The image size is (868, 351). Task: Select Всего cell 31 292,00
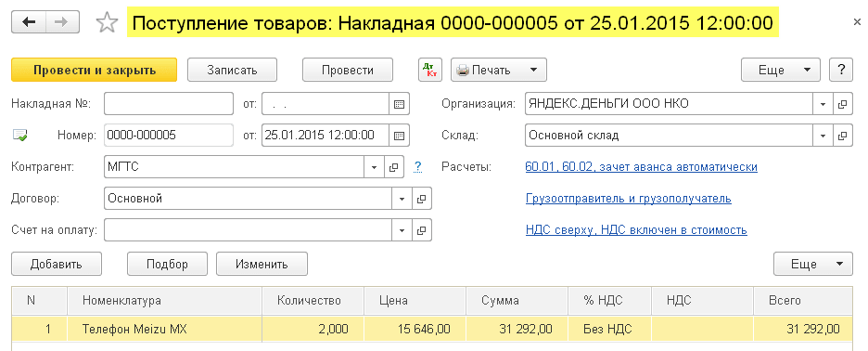pyautogui.click(x=803, y=329)
